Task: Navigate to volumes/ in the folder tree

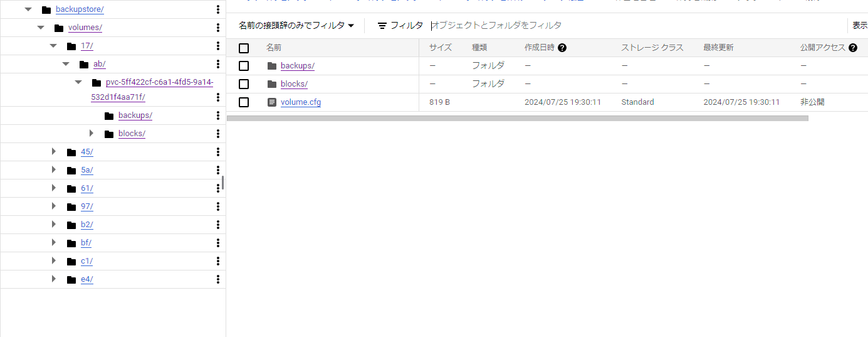Action: click(85, 28)
